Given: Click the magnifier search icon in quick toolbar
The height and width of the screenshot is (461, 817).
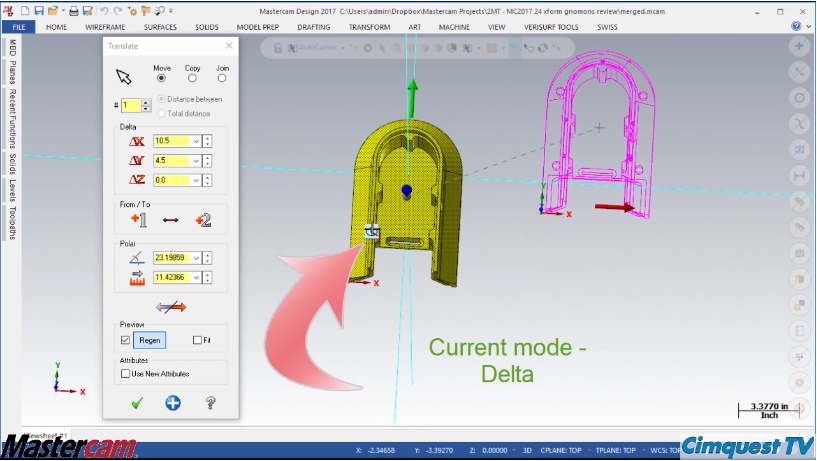Looking at the screenshot, I should click(160, 10).
